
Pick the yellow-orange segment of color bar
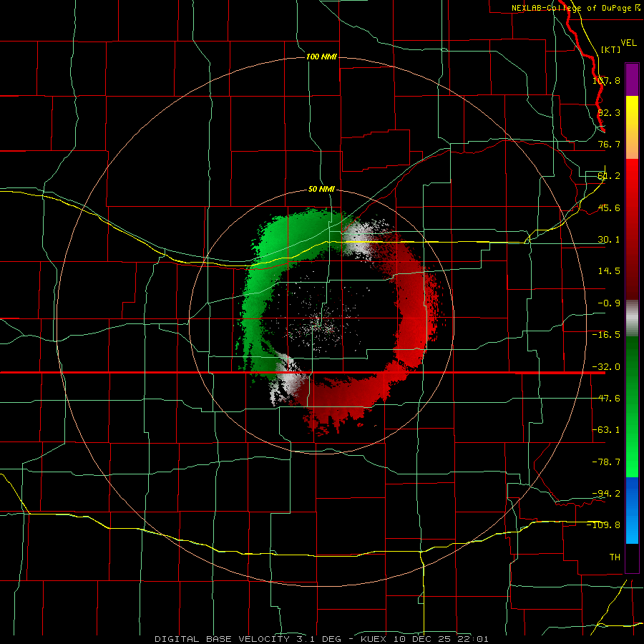[x=632, y=127]
